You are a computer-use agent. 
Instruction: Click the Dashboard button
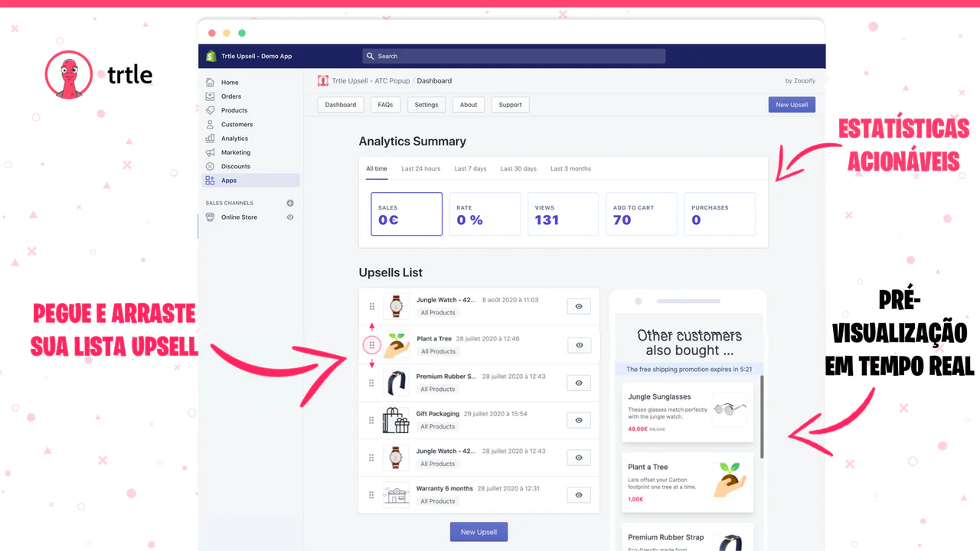341,105
